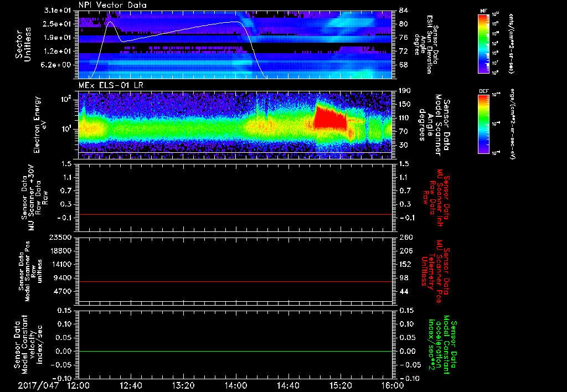Viewport: 567px width, 392px height.
Task: Click the green "Model Constant acceleration" axis label
Action: pos(442,345)
